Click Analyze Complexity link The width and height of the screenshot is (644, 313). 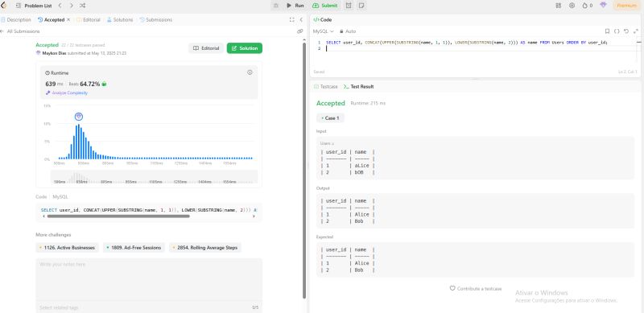(67, 93)
